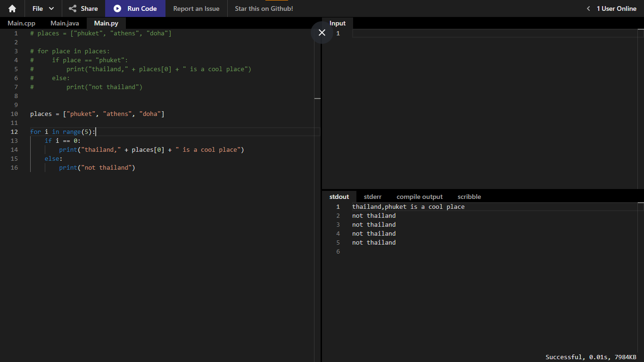This screenshot has height=362, width=644.
Task: Click the 1 User Online label
Action: [617, 8]
